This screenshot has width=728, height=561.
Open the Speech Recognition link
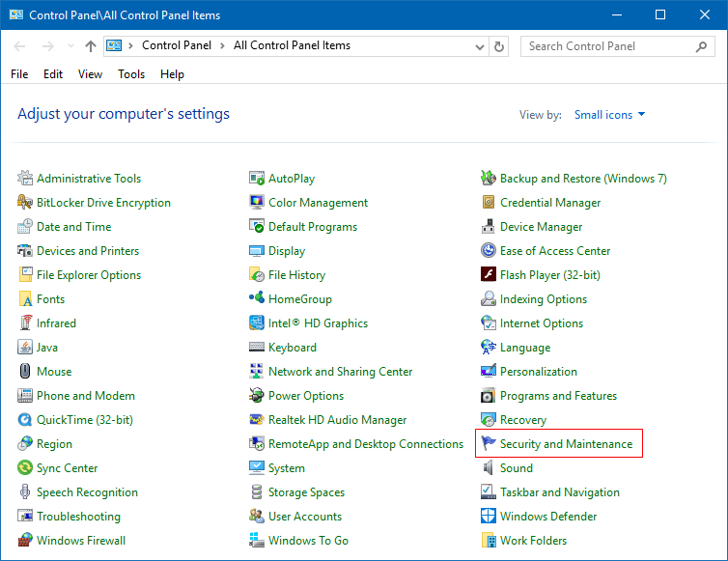(x=87, y=492)
